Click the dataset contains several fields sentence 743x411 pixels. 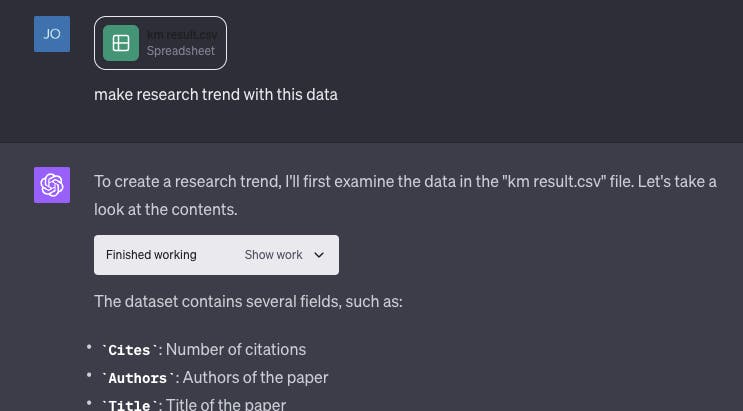click(248, 301)
